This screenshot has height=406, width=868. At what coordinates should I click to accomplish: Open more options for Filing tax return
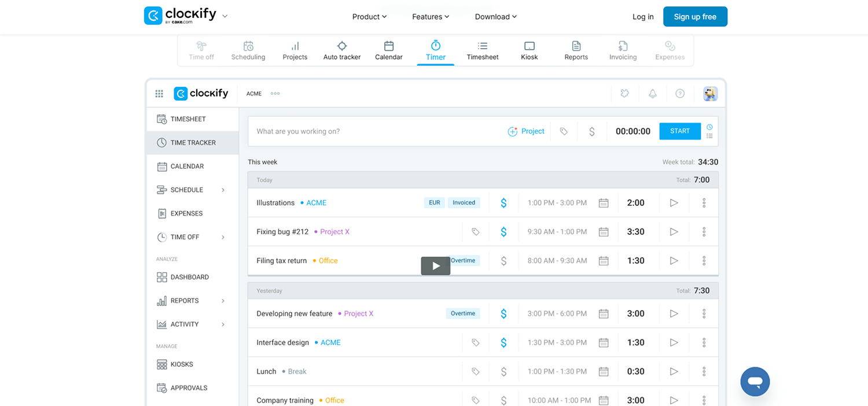tap(704, 261)
